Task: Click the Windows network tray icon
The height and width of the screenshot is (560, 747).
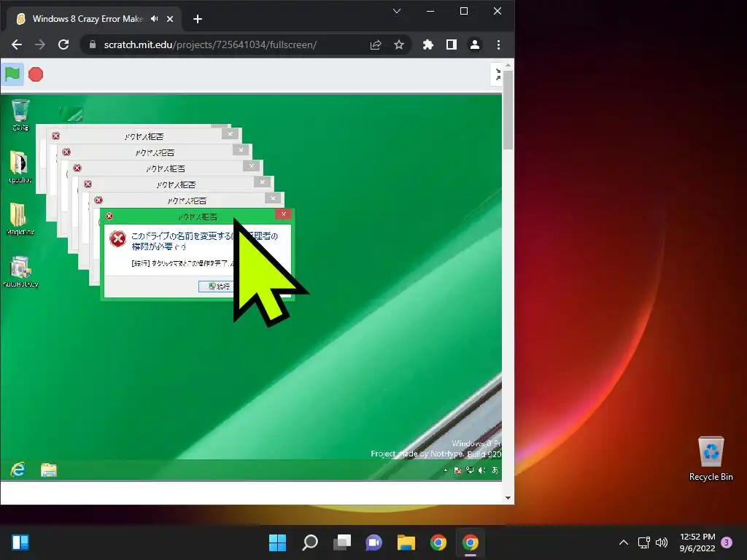Action: point(643,542)
